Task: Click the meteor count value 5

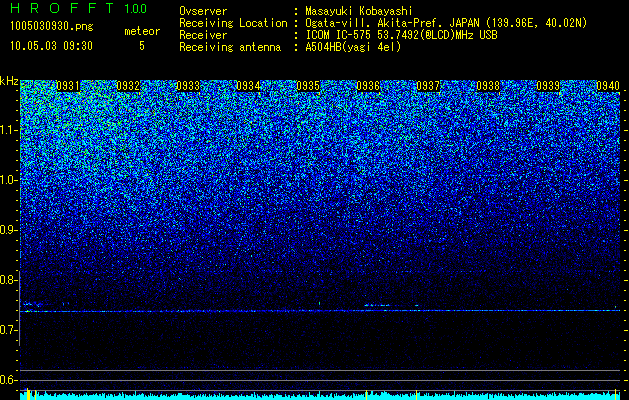Action: [x=142, y=46]
